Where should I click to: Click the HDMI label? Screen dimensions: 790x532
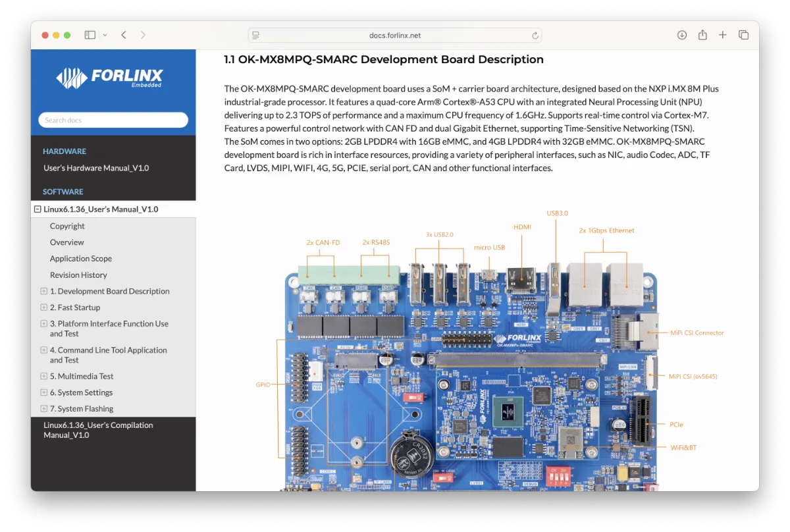522,227
